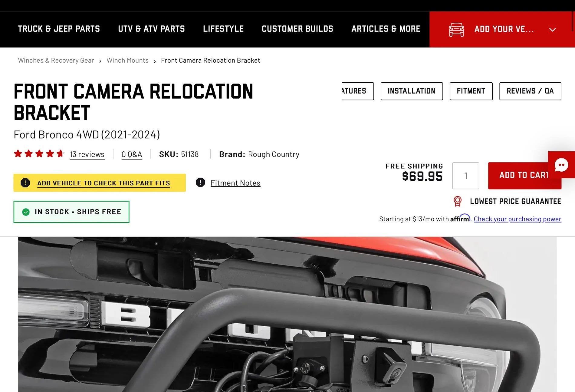This screenshot has height=392, width=575.
Task: Expand the Add Your Vehicle dropdown chevron
Action: click(x=553, y=30)
